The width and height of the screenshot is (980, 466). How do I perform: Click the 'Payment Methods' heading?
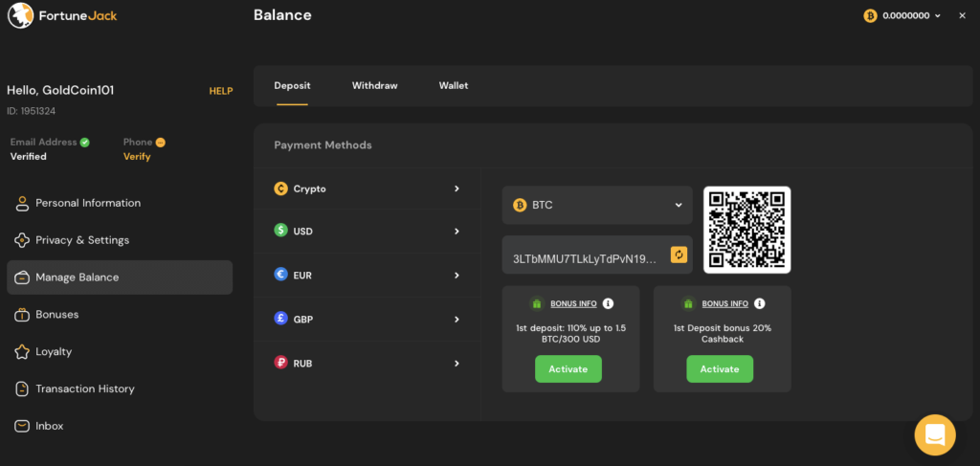point(323,145)
